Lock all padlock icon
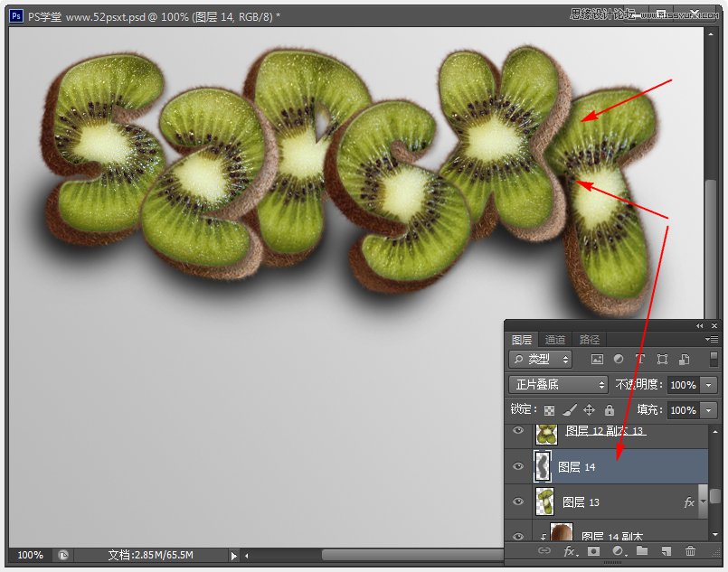The height and width of the screenshot is (572, 728). point(610,409)
